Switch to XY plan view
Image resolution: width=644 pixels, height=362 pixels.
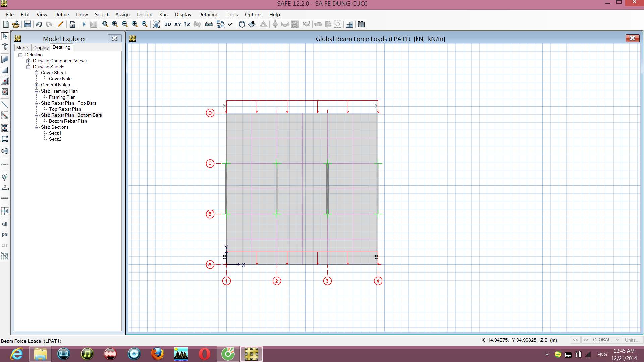pyautogui.click(x=178, y=24)
